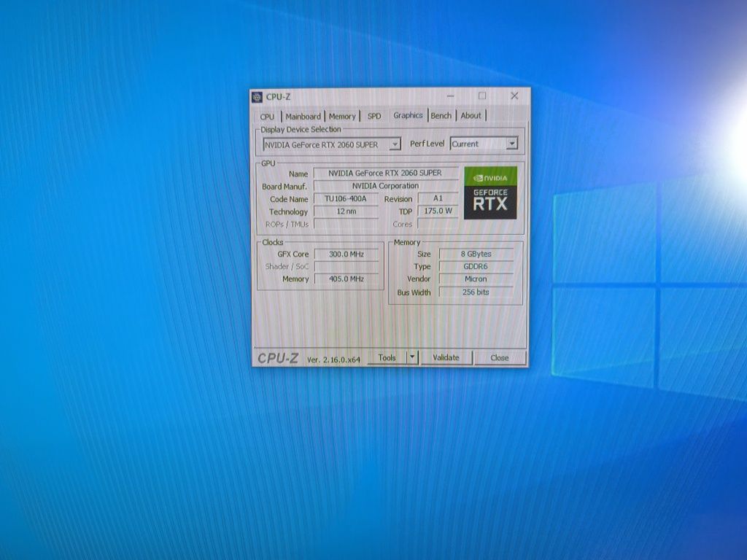Click the Ver. 2.16.0.x64 version text
This screenshot has height=560, width=747.
[333, 359]
